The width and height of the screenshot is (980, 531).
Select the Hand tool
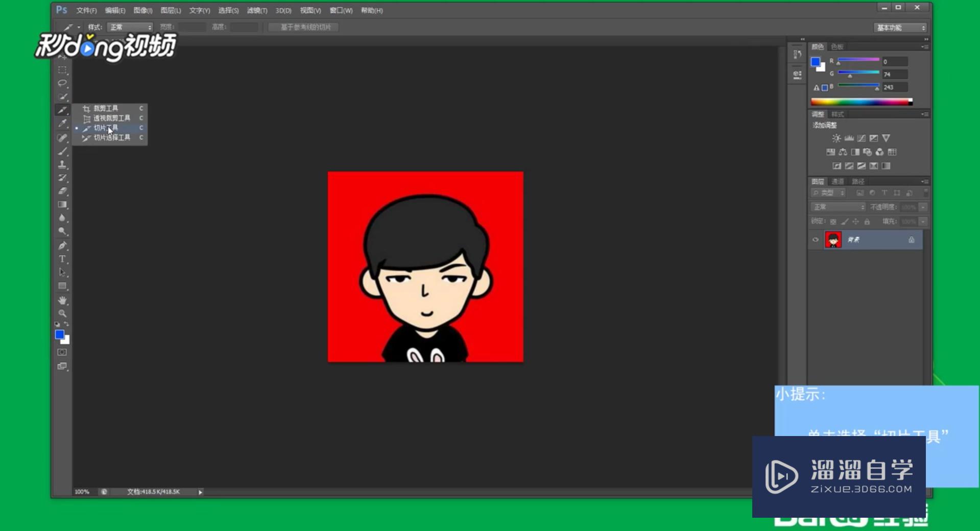[62, 300]
